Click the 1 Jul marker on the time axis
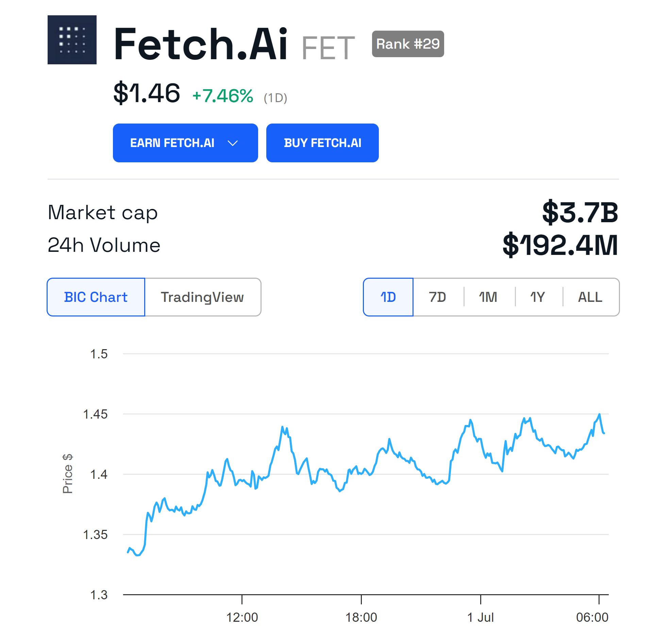Screen dimensions: 672x634 (480, 617)
